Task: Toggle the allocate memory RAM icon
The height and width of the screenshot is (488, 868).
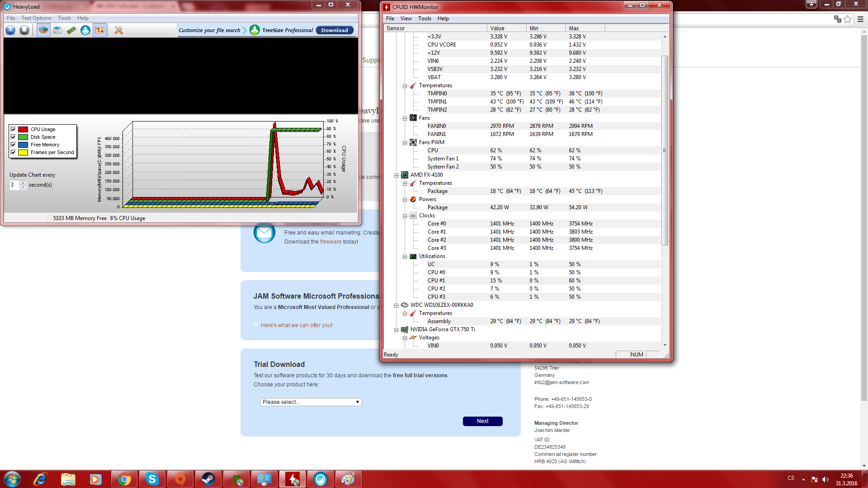Action: click(x=71, y=30)
